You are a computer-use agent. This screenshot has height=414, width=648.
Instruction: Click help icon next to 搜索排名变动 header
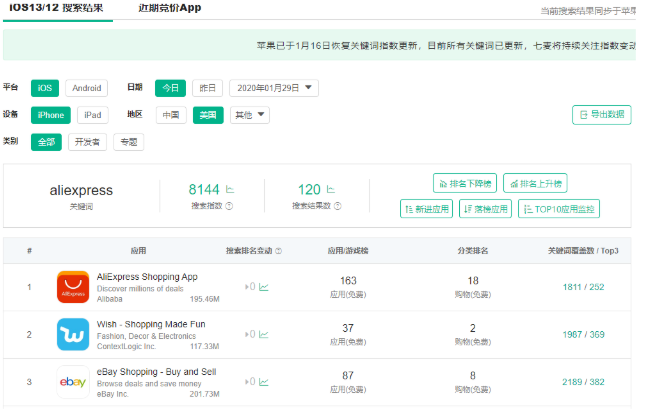pyautogui.click(x=278, y=251)
